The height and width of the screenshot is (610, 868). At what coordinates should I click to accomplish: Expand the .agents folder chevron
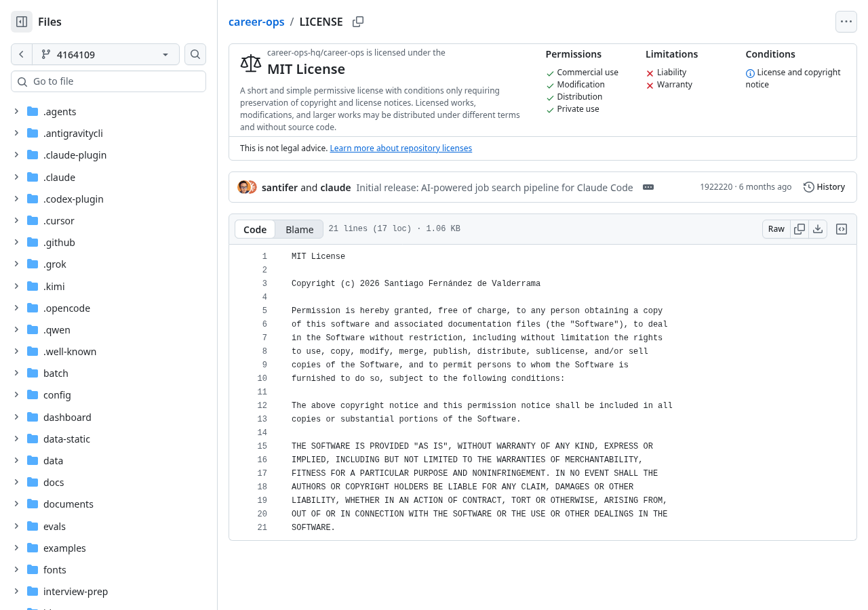(x=16, y=111)
